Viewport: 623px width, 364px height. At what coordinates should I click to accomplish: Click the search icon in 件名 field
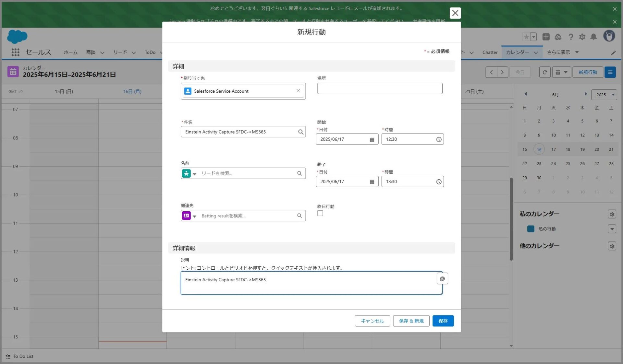coord(300,132)
